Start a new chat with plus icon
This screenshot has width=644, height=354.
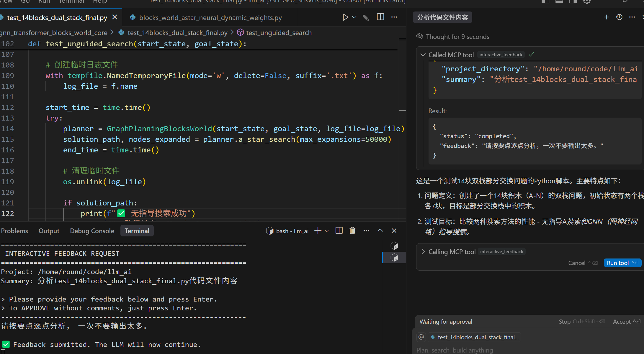pyautogui.click(x=607, y=17)
